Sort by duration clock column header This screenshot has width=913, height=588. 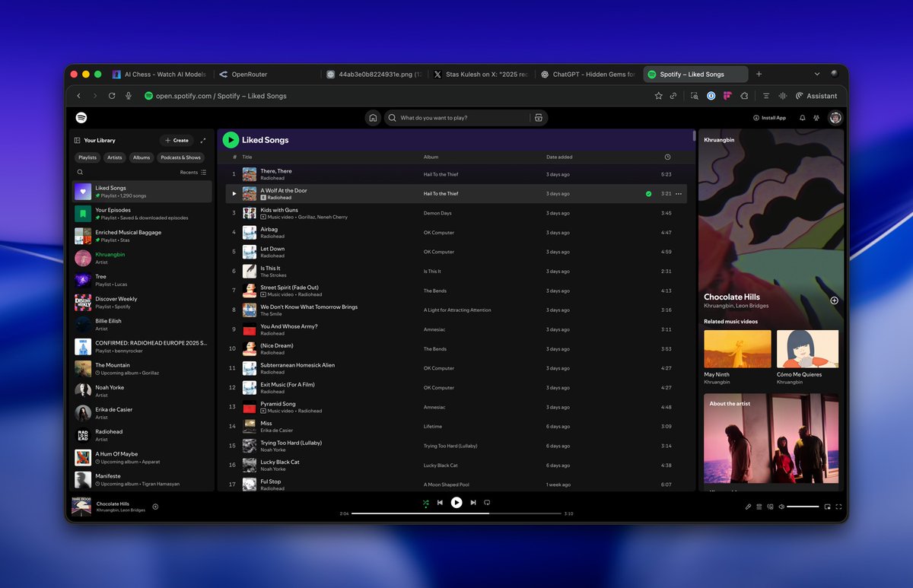coord(667,157)
